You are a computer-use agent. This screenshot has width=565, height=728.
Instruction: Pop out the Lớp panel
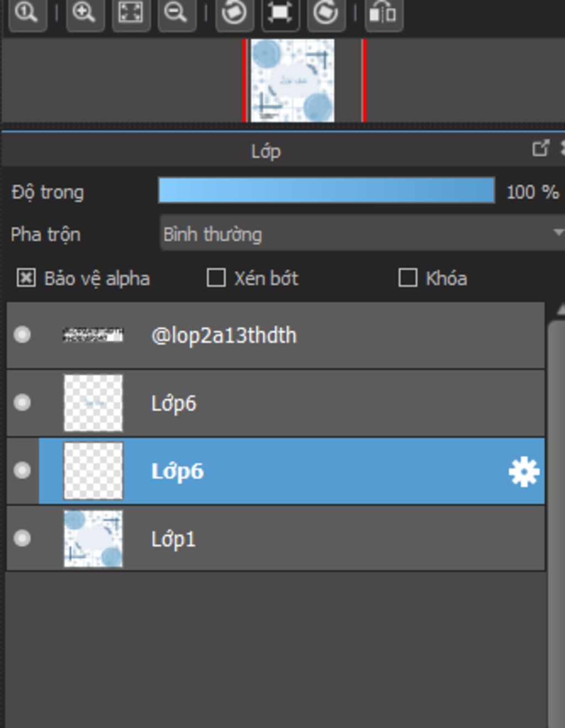[x=540, y=148]
